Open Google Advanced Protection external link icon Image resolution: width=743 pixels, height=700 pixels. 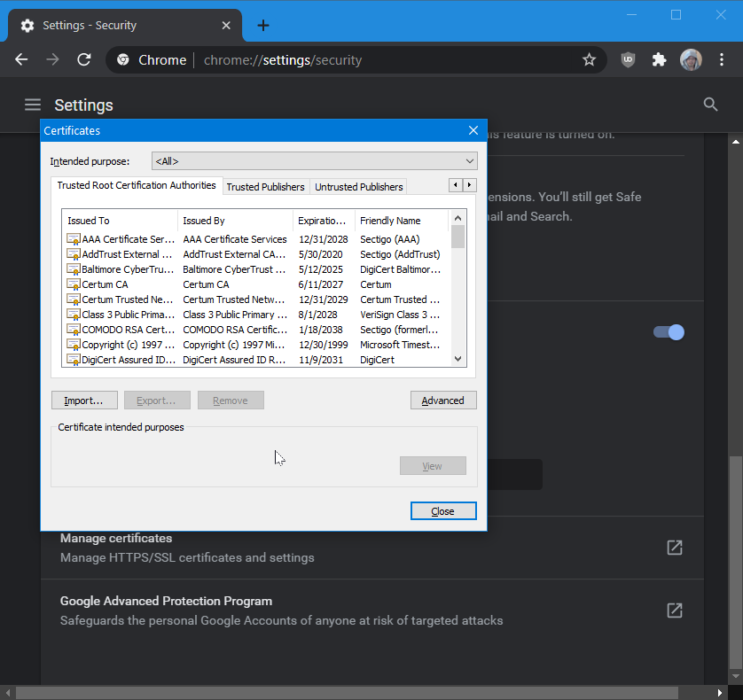click(675, 611)
